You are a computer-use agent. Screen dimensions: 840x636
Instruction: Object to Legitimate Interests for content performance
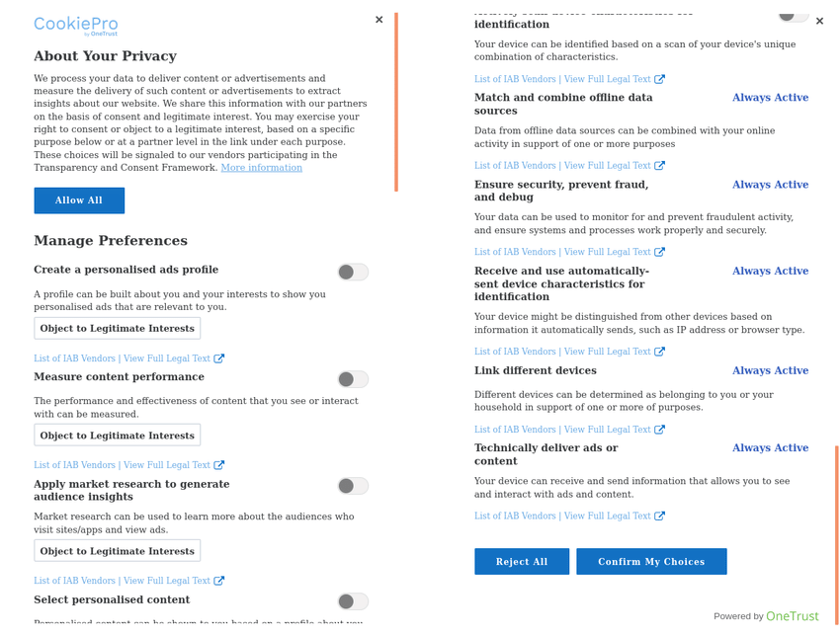tap(117, 436)
